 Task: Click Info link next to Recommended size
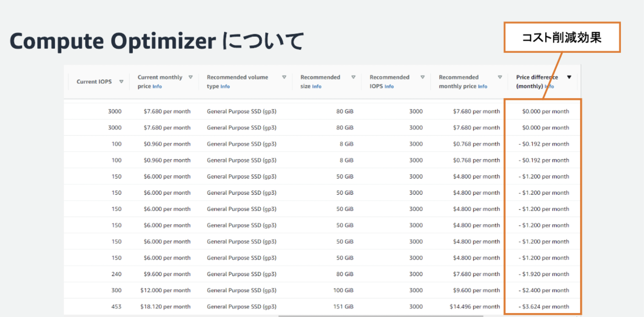[317, 86]
